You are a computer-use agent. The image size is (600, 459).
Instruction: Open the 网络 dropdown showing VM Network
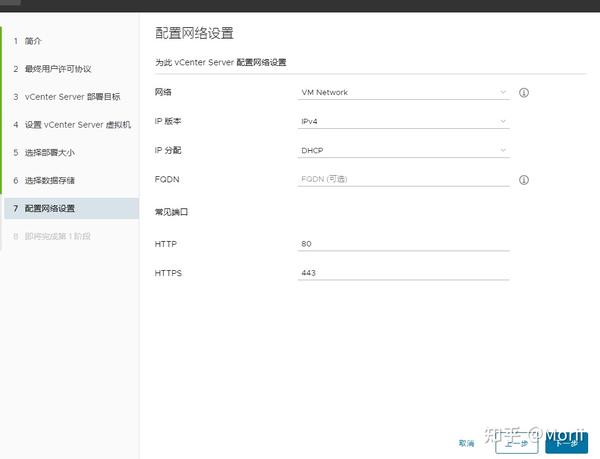[403, 92]
